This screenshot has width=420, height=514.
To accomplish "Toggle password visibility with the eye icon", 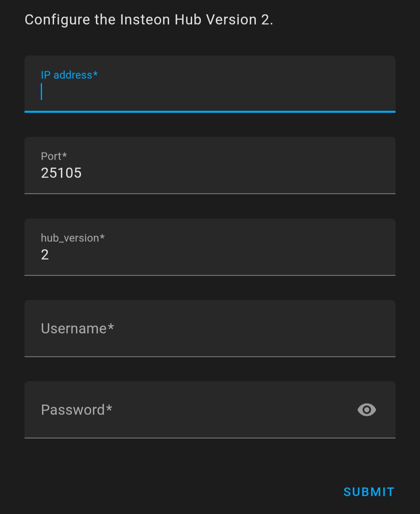I will 366,410.
